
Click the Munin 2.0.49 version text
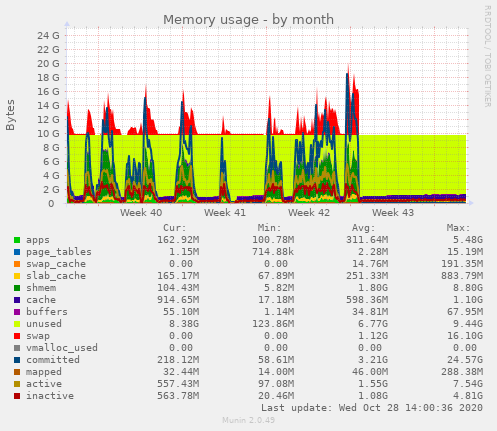point(249,420)
